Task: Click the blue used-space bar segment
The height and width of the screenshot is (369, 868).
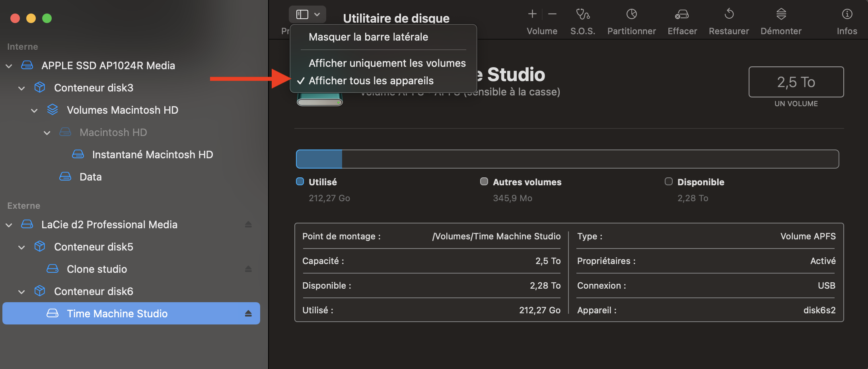Action: 319,159
